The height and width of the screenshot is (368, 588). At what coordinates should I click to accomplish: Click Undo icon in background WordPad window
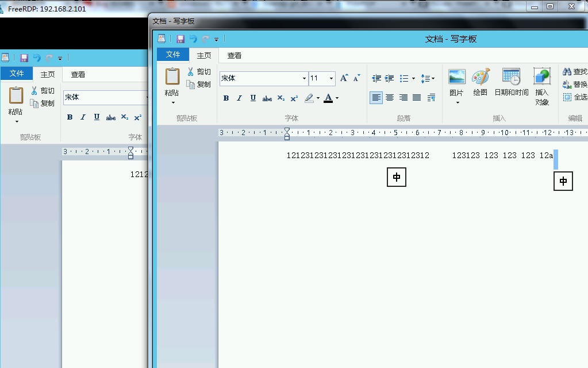[37, 57]
